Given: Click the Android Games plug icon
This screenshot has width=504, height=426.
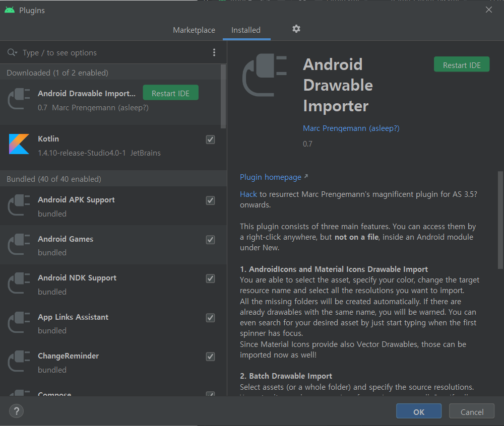Looking at the screenshot, I should tap(19, 245).
